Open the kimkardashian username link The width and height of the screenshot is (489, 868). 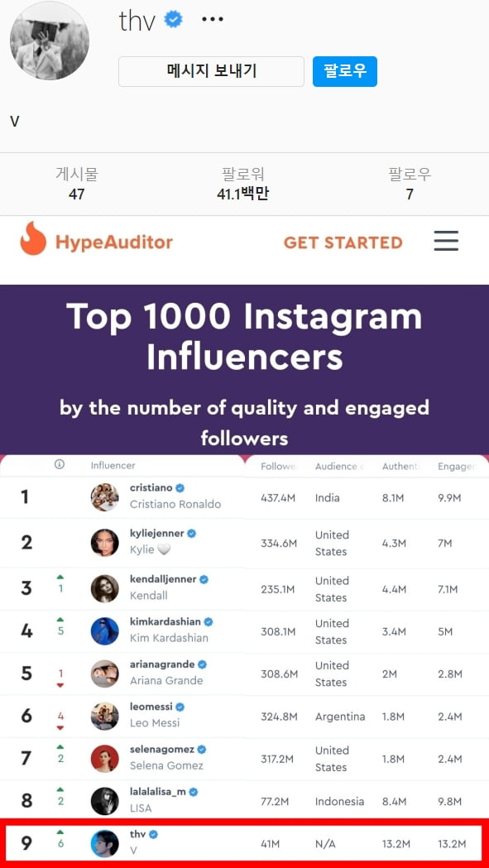pyautogui.click(x=165, y=621)
